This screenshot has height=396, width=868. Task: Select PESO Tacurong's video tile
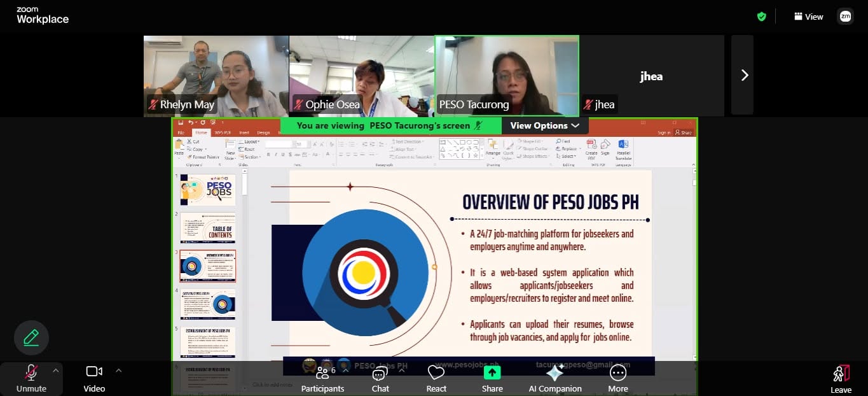pyautogui.click(x=507, y=76)
